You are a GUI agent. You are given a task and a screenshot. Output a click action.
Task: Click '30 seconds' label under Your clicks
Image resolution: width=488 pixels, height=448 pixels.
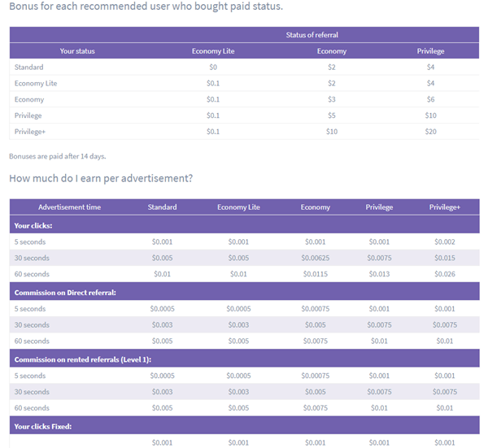click(32, 259)
